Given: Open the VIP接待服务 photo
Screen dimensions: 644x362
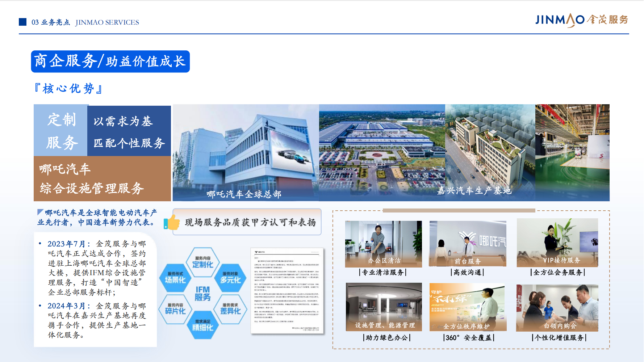Looking at the screenshot, I should pos(557,243).
